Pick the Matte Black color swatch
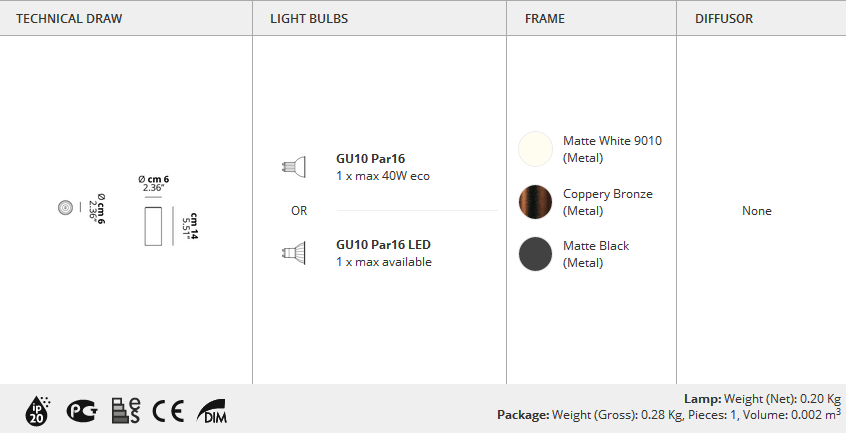 coord(535,254)
